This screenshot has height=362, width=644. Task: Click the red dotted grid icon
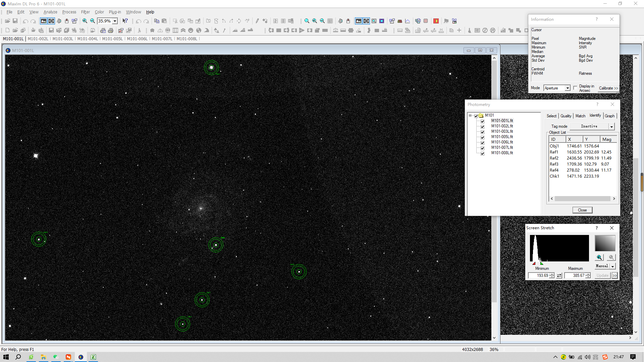426,21
